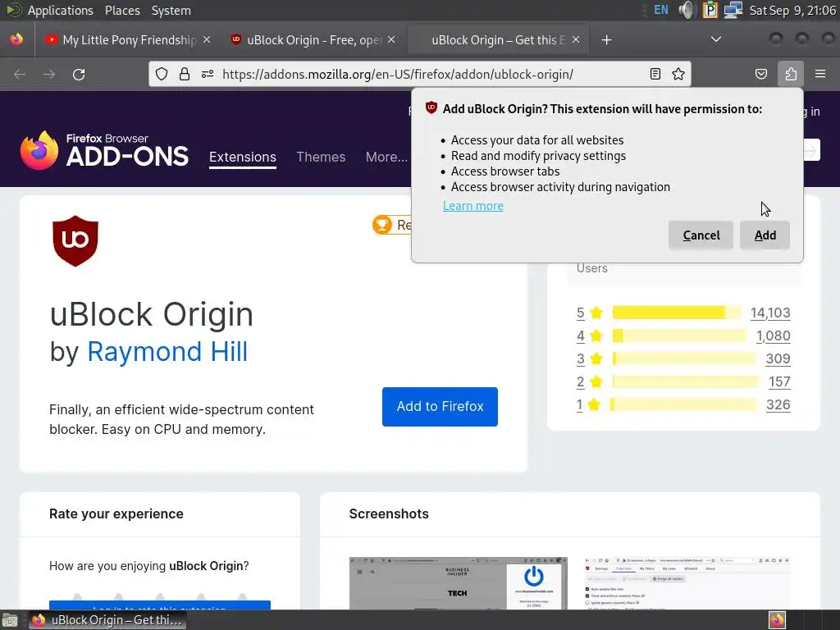Open the list all tabs dropdown
840x630 pixels.
point(715,39)
